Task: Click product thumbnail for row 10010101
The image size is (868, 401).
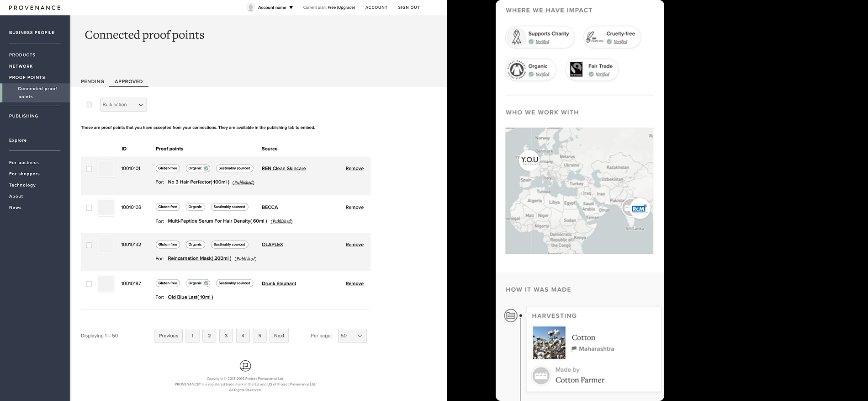Action: pos(106,169)
